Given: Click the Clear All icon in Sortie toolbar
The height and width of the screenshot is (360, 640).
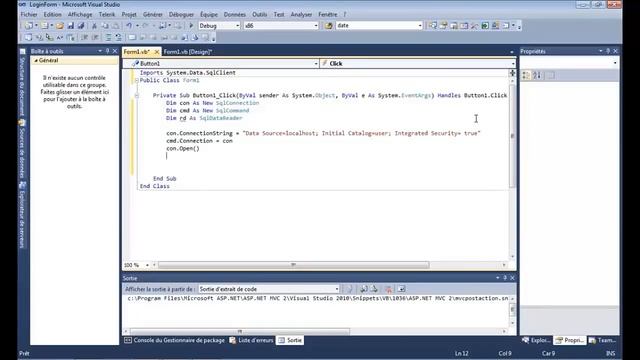Looking at the screenshot, I should tap(389, 289).
